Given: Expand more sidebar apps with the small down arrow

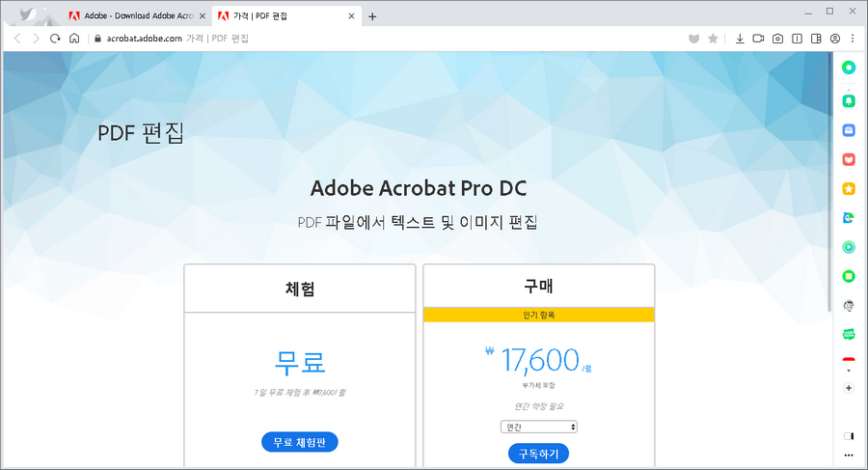Looking at the screenshot, I should click(x=849, y=371).
